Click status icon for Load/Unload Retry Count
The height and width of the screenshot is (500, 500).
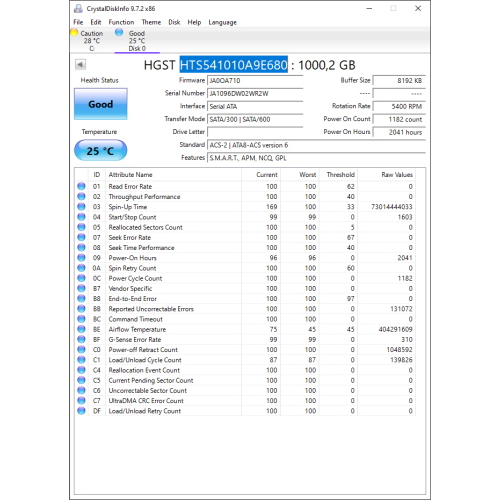tap(81, 411)
